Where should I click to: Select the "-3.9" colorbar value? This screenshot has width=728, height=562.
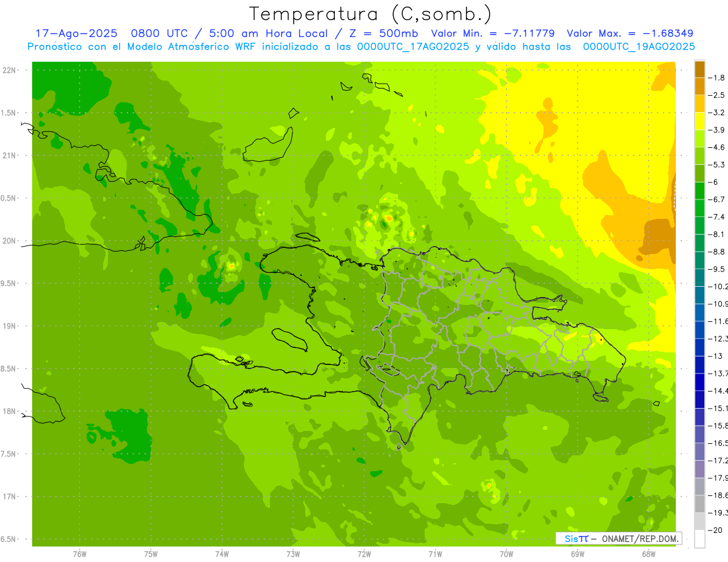(x=717, y=130)
